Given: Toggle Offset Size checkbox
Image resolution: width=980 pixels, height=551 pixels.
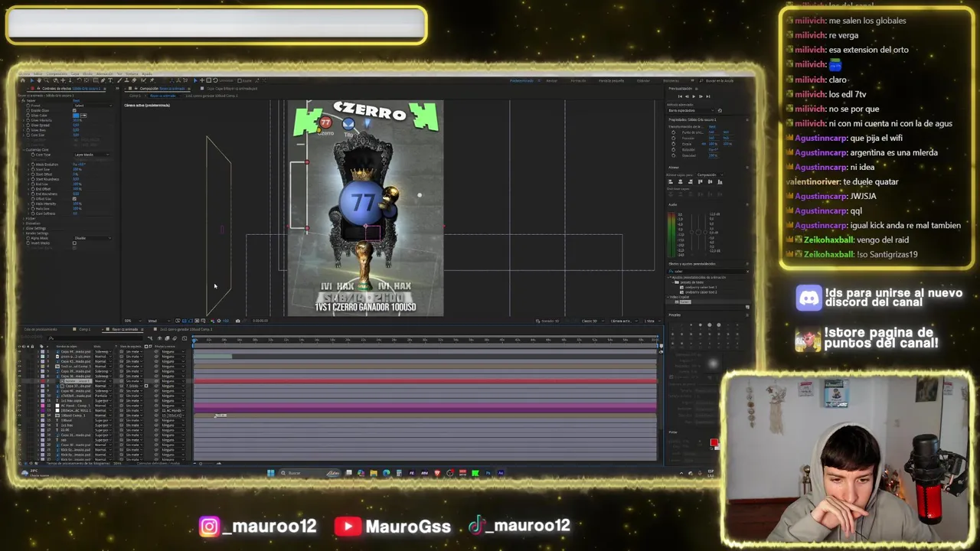Looking at the screenshot, I should click(x=74, y=199).
